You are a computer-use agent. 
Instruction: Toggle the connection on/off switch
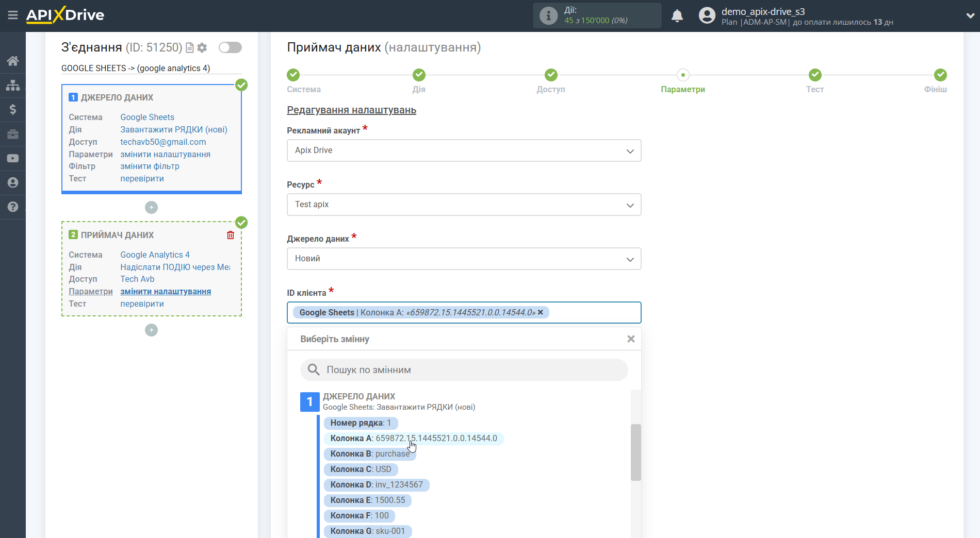[230, 47]
